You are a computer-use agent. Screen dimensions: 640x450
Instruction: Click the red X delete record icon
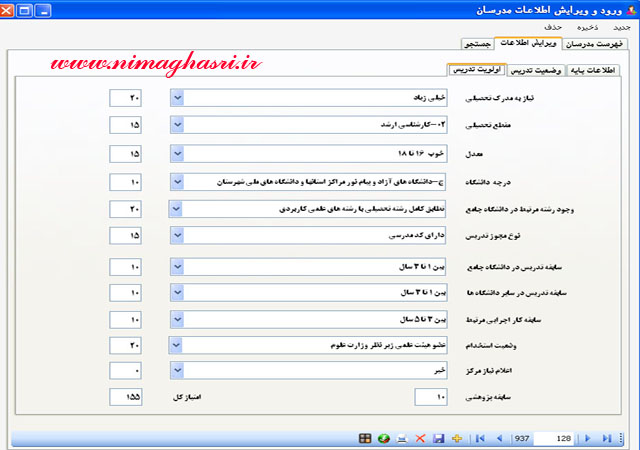420,438
